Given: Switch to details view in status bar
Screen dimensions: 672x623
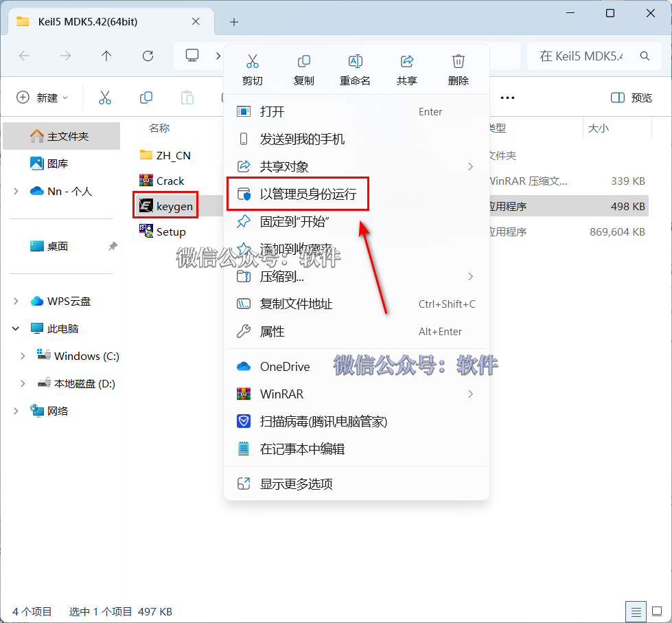Looking at the screenshot, I should pos(636,611).
